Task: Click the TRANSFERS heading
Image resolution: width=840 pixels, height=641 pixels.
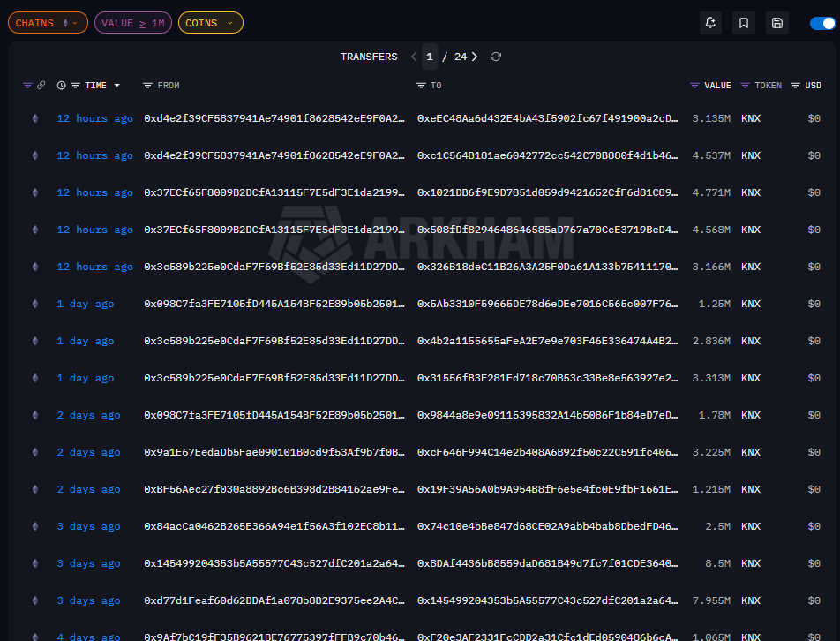Action: (369, 57)
